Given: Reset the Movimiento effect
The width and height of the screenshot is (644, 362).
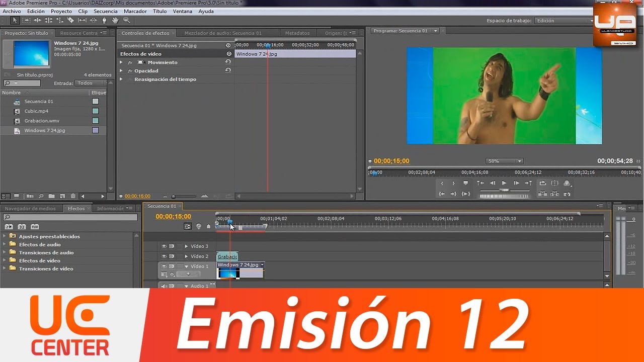Looking at the screenshot, I should pyautogui.click(x=228, y=62).
